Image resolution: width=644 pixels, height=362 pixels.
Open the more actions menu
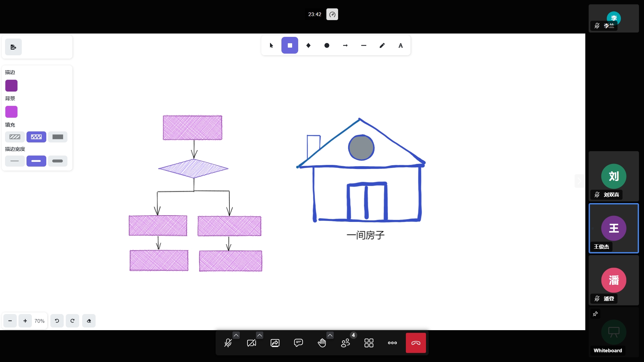[392, 343]
